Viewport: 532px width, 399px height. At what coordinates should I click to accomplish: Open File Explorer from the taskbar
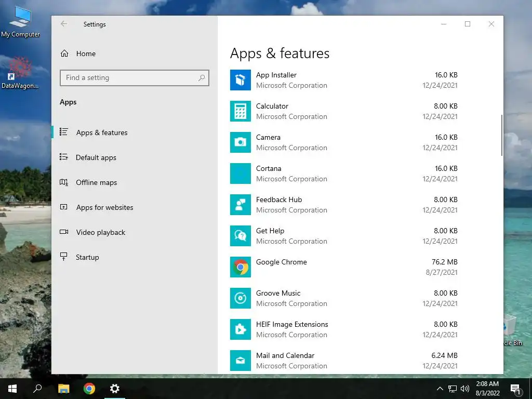click(x=63, y=389)
